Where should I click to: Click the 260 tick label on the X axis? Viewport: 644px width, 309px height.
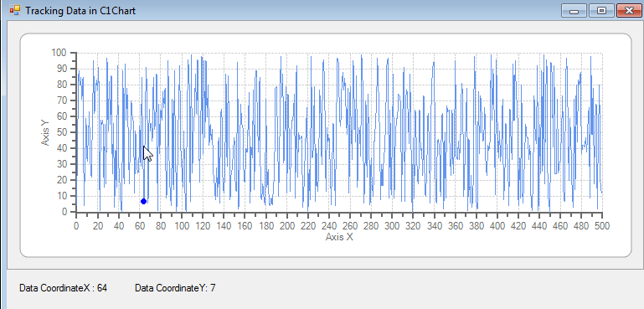pos(349,226)
